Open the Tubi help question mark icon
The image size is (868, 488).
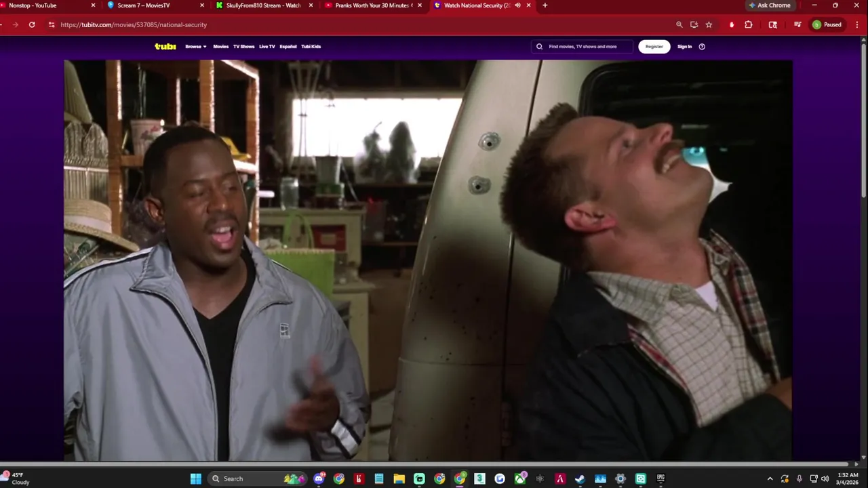point(702,47)
